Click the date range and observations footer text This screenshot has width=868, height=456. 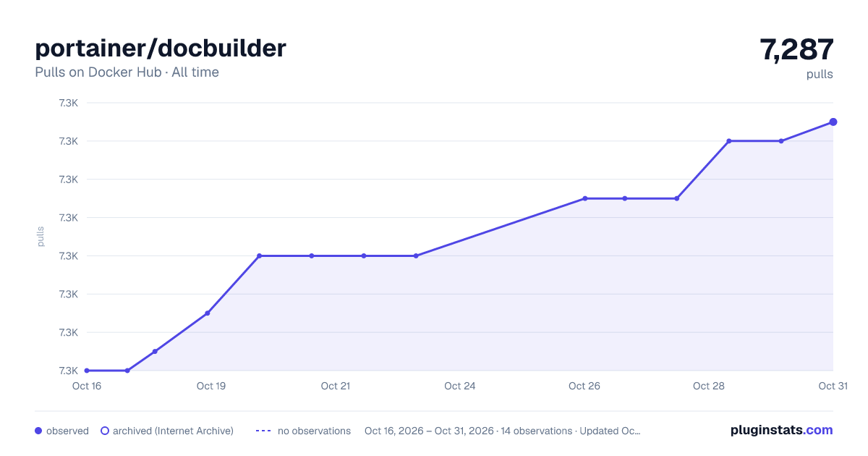coord(503,431)
